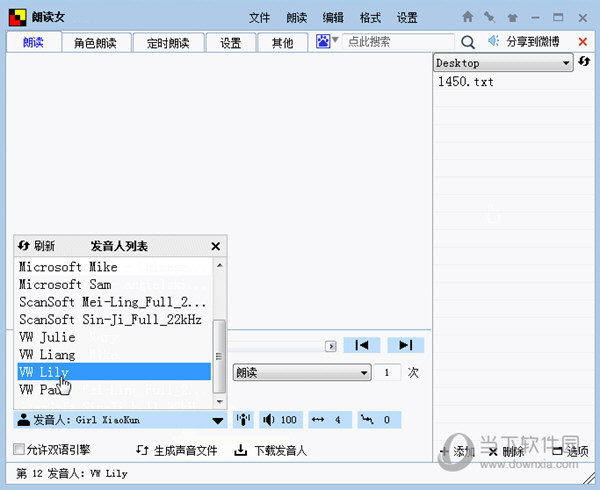Viewport: 600px width, 490px height.
Task: Refresh the Desktop file list
Action: [x=584, y=61]
